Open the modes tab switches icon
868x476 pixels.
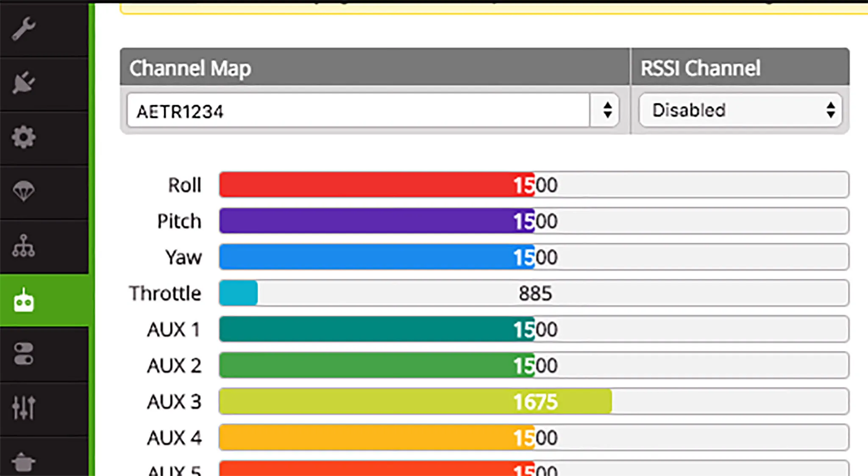point(24,354)
